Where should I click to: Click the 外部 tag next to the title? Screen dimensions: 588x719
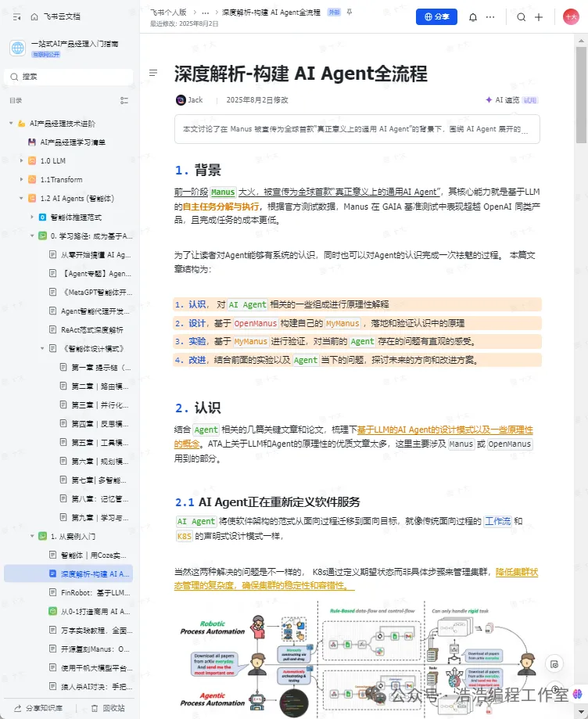pos(334,13)
